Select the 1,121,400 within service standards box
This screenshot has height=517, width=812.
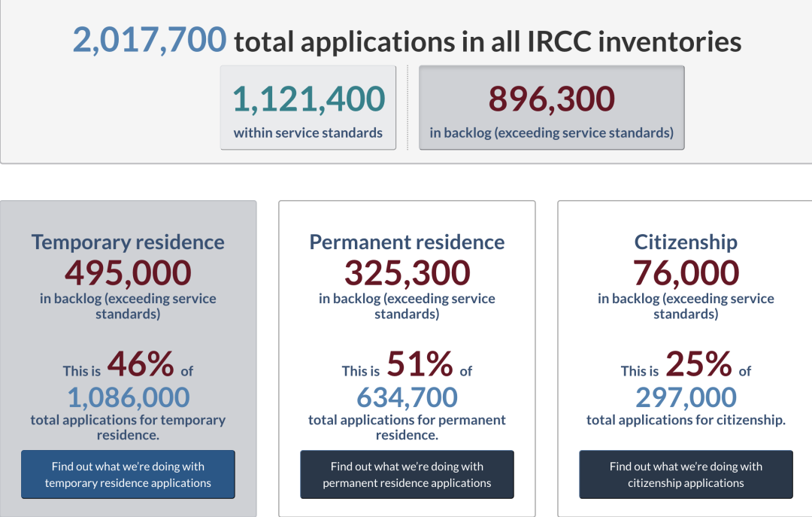click(x=308, y=108)
